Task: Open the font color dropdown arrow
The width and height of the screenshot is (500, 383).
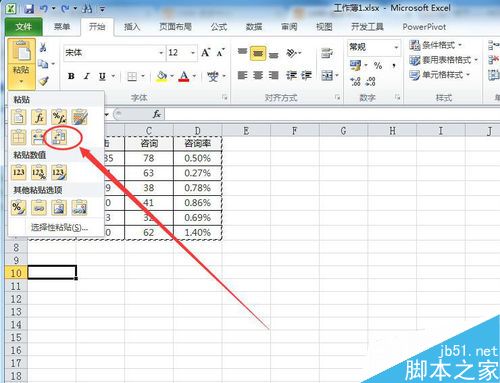Action: 194,76
